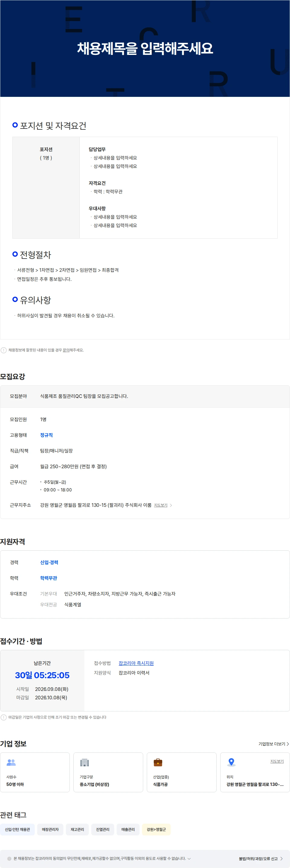Select the 매출관리 tag

128,829
